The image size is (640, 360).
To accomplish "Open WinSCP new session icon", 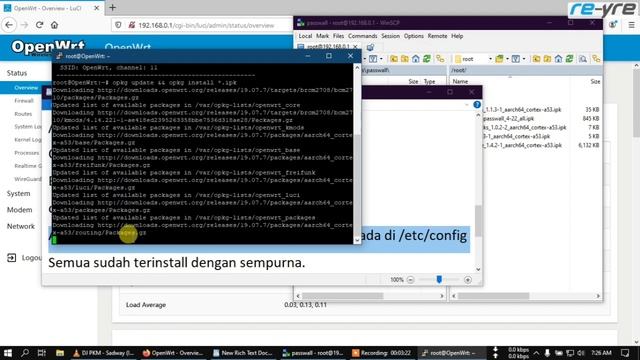I will (370, 47).
